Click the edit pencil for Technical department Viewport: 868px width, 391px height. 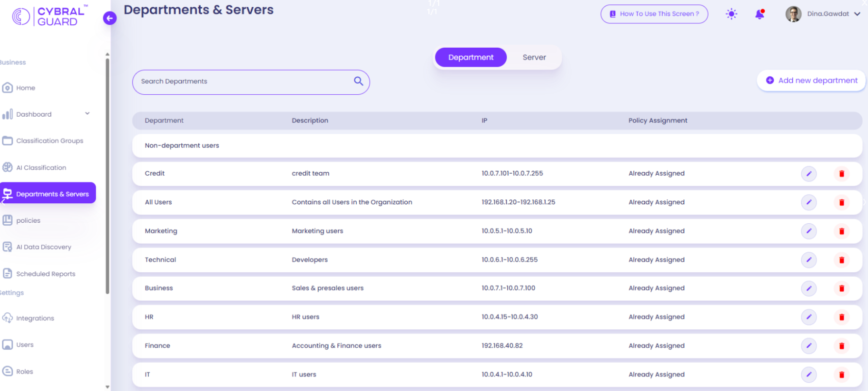(x=808, y=260)
